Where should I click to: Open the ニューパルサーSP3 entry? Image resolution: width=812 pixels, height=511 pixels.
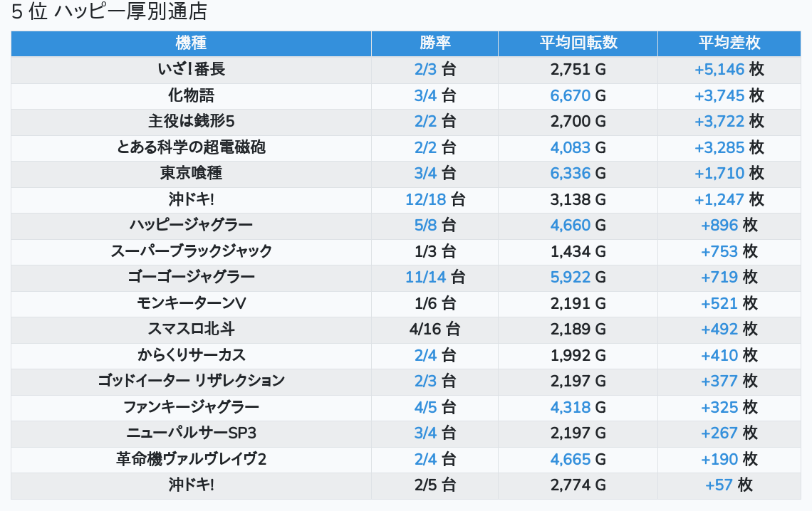(x=191, y=433)
